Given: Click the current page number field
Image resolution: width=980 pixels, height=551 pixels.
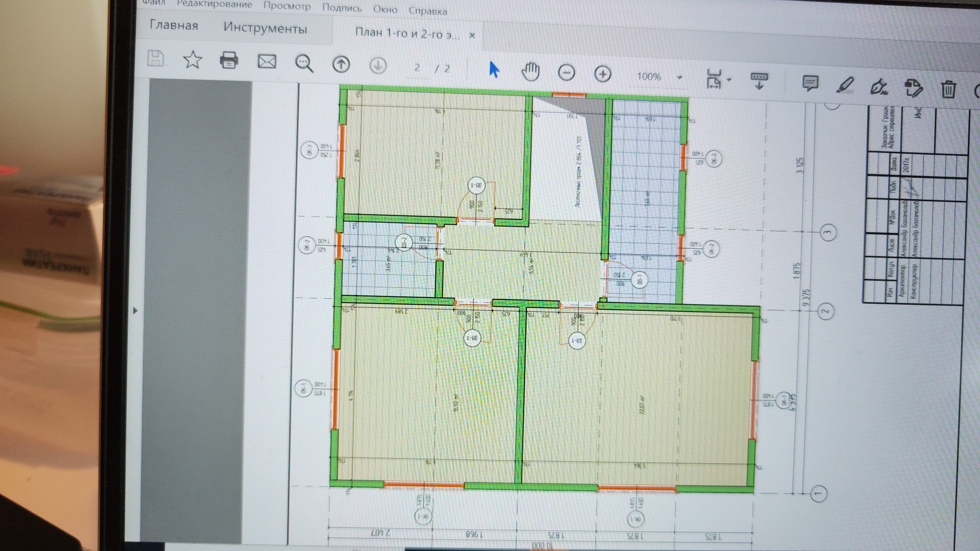Looking at the screenshot, I should [x=418, y=68].
